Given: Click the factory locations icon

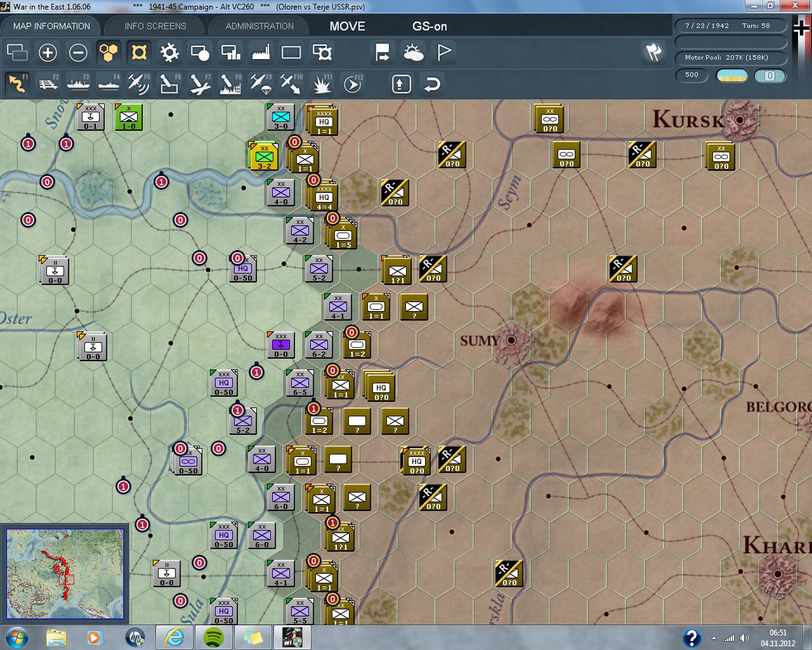Looking at the screenshot, I should click(x=261, y=53).
